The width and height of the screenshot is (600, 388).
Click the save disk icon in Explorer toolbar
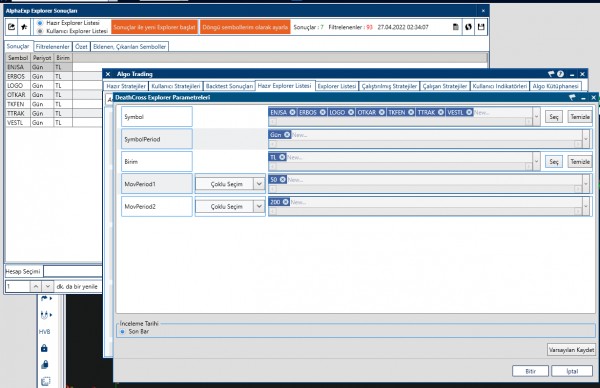(481, 27)
